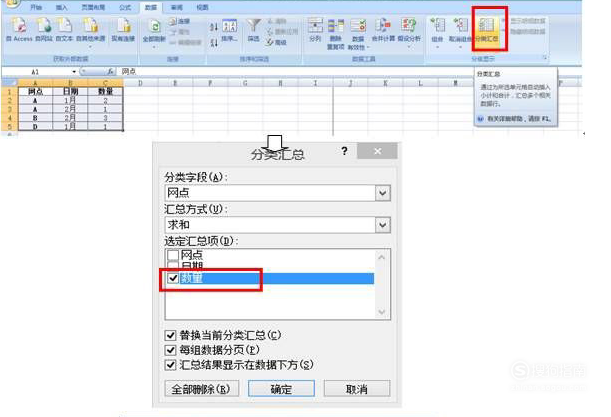The width and height of the screenshot is (611, 417).
Task: Click the fx insert function icon
Action: (110, 71)
